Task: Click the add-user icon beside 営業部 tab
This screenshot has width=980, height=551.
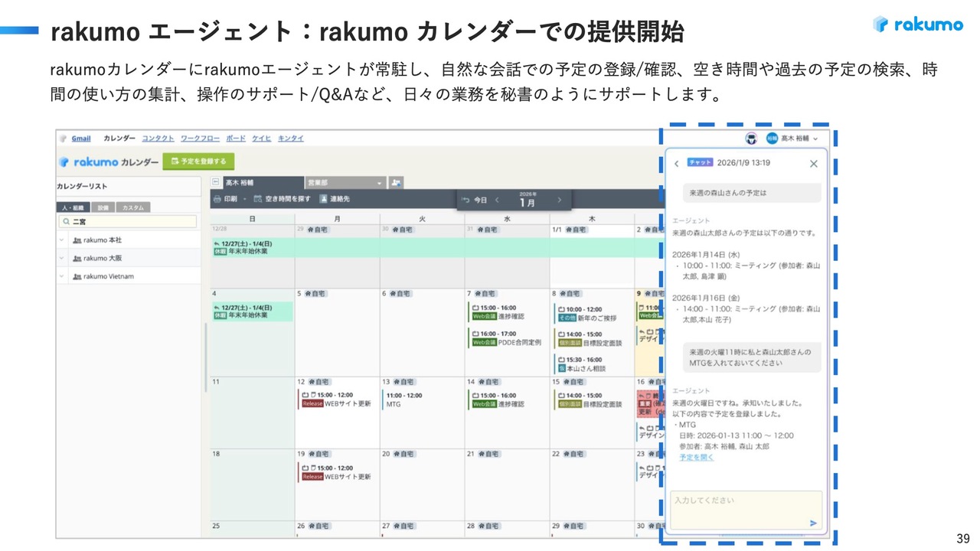Action: pos(396,183)
